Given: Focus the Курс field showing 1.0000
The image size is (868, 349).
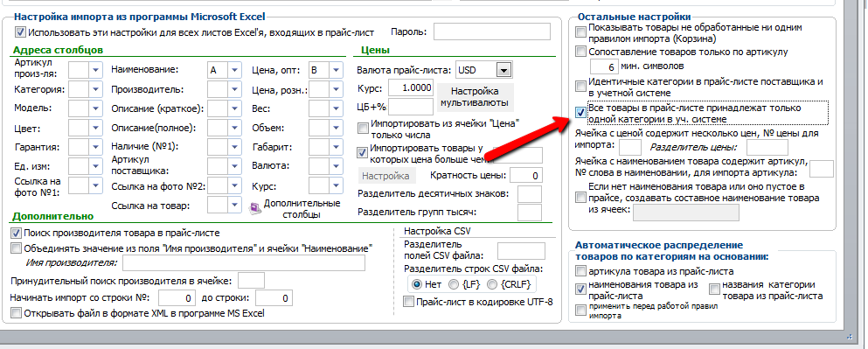Looking at the screenshot, I should 411,87.
